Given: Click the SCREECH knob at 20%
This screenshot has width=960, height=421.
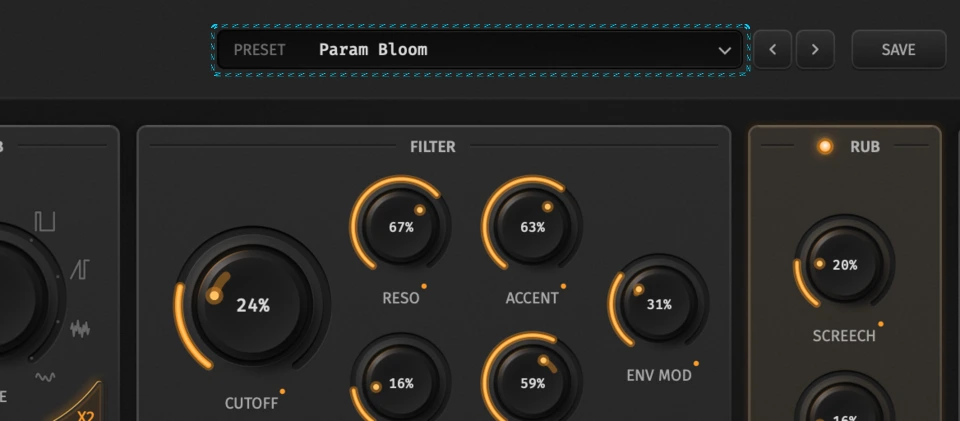Looking at the screenshot, I should [845, 264].
